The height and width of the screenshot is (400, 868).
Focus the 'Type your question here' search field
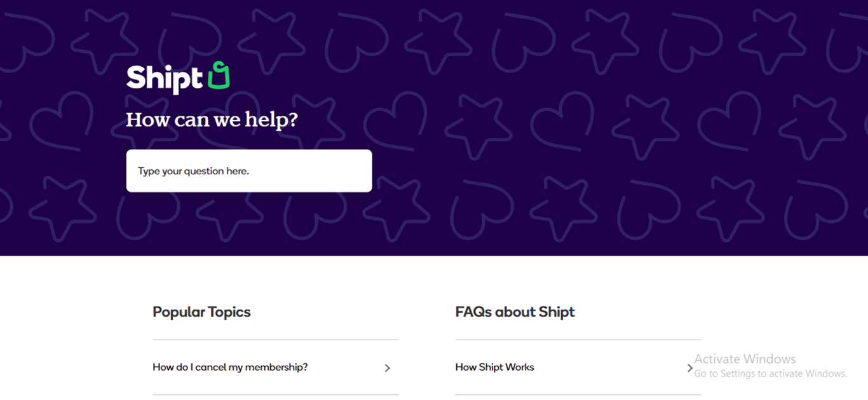[x=248, y=171]
